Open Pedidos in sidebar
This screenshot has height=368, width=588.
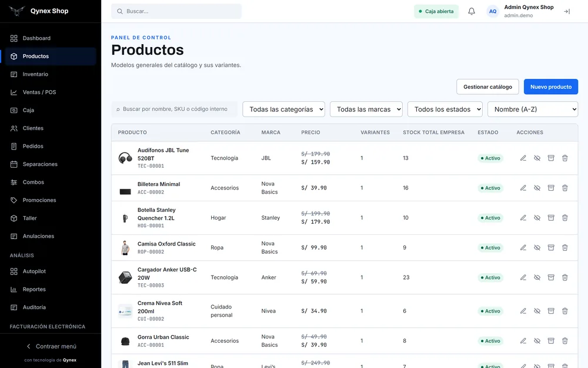51,147
